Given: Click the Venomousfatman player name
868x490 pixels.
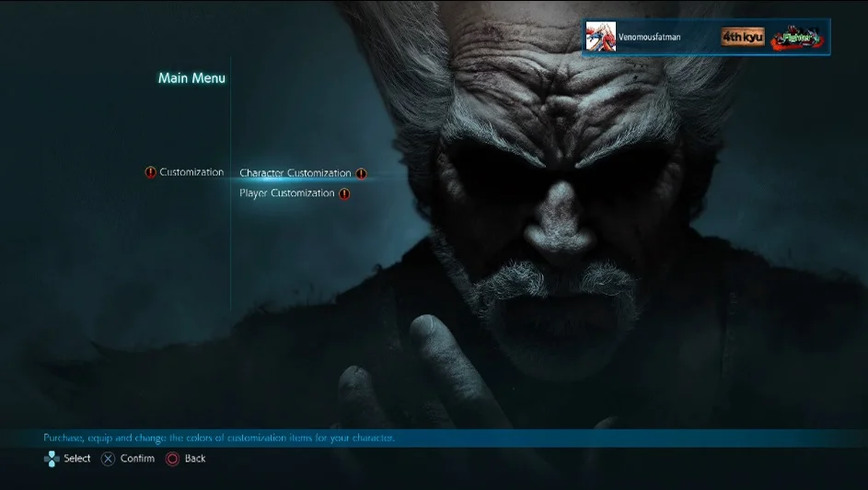Looking at the screenshot, I should click(x=649, y=37).
